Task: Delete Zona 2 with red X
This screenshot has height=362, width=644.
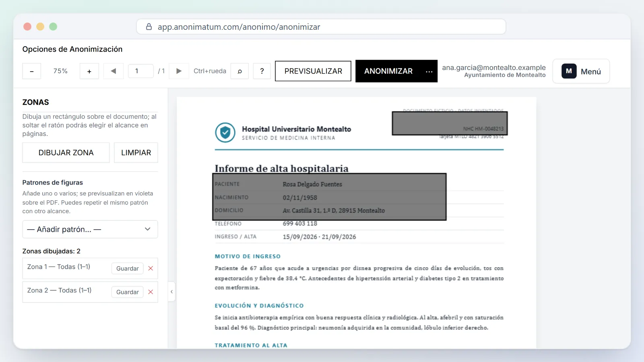Action: pyautogui.click(x=151, y=292)
